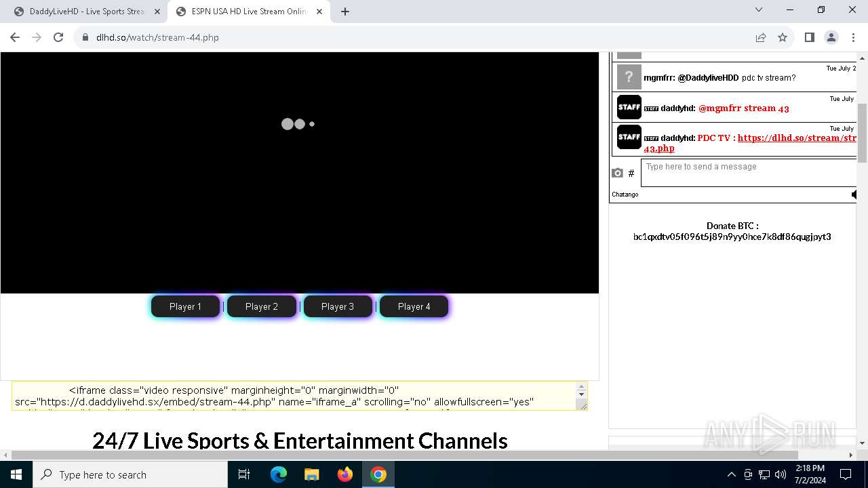Open the Chrome three-dot menu

click(x=852, y=37)
